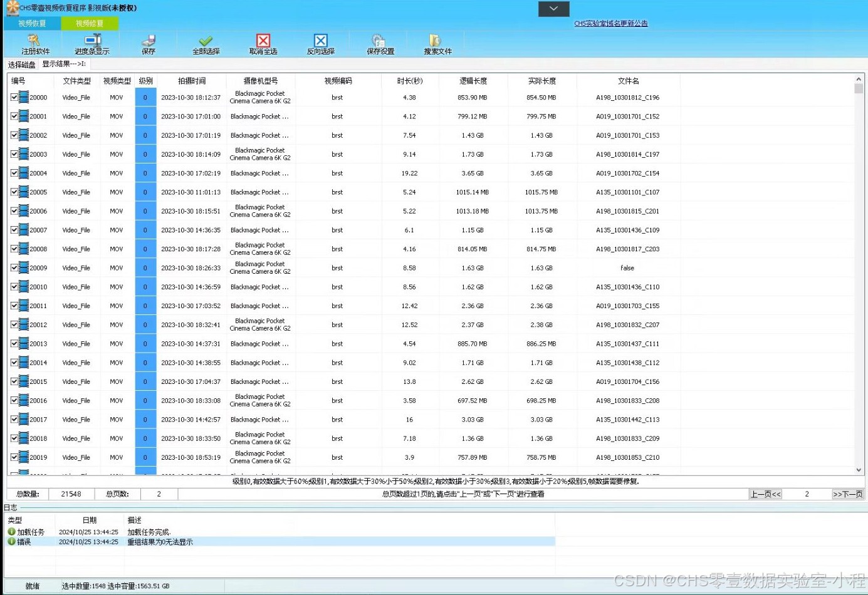
Task: Click the 文件名 column header
Action: point(629,81)
